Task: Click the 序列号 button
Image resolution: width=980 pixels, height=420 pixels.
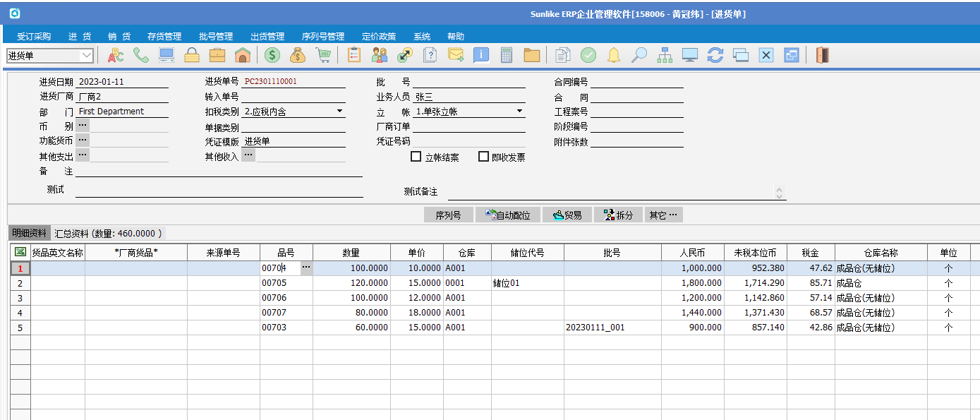Action: (x=448, y=215)
